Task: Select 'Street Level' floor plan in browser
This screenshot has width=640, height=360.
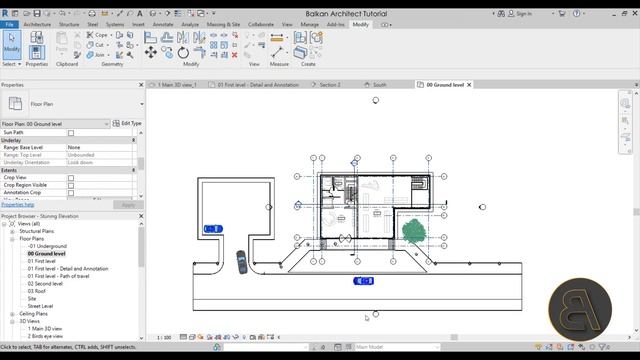Action: click(x=40, y=306)
